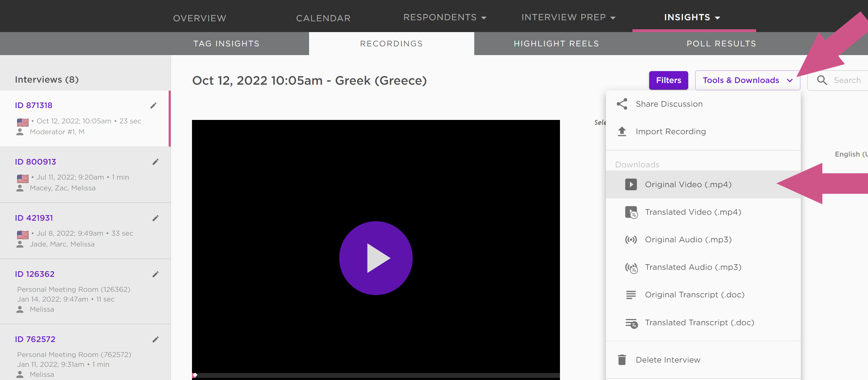Select Import Recording menu entry
This screenshot has width=868, height=380.
point(703,131)
